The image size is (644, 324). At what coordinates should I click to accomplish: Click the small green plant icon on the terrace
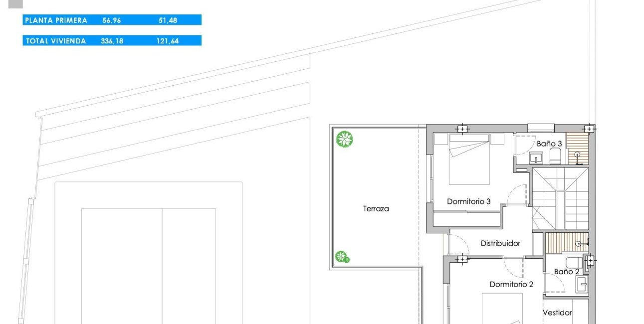pos(342,257)
